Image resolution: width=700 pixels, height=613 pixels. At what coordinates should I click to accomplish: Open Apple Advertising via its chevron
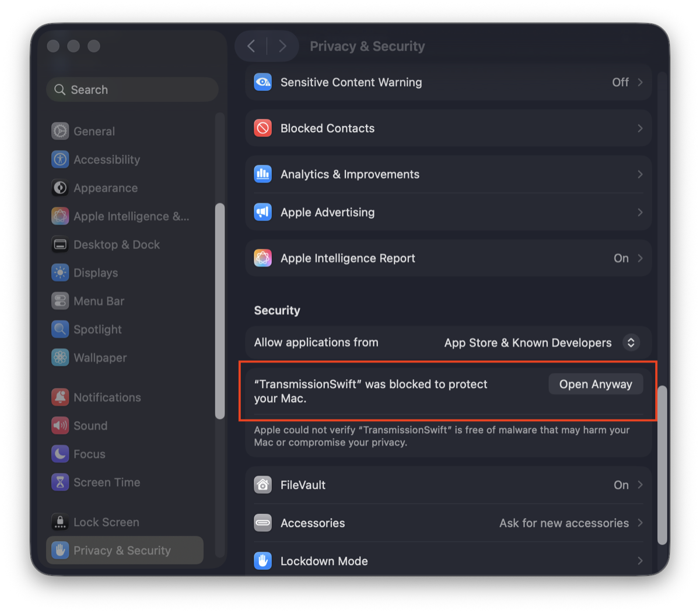click(640, 212)
